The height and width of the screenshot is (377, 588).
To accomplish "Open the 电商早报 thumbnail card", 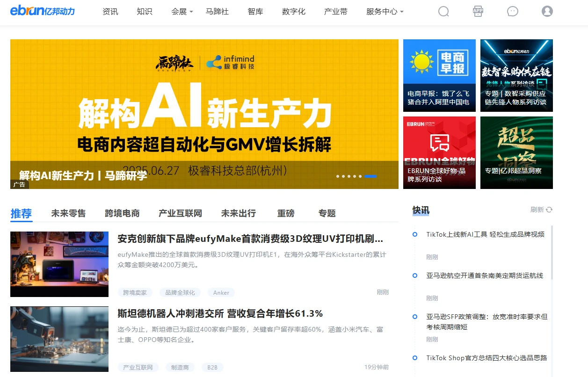I will coord(439,75).
